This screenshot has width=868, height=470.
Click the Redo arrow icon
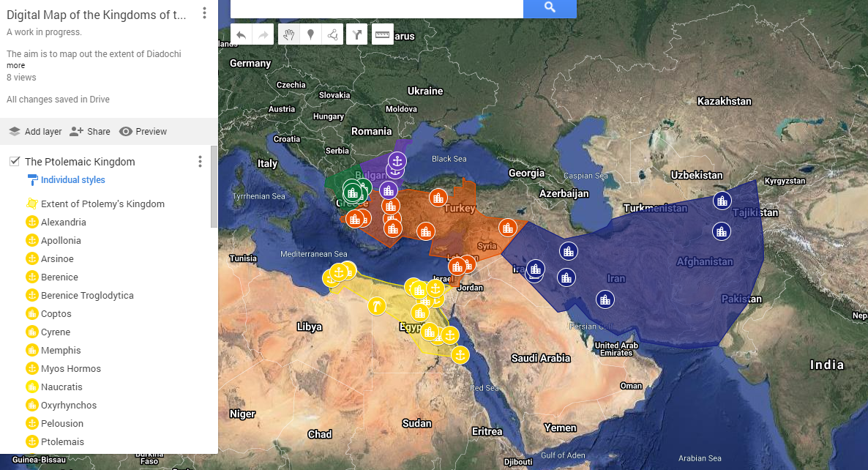click(263, 34)
